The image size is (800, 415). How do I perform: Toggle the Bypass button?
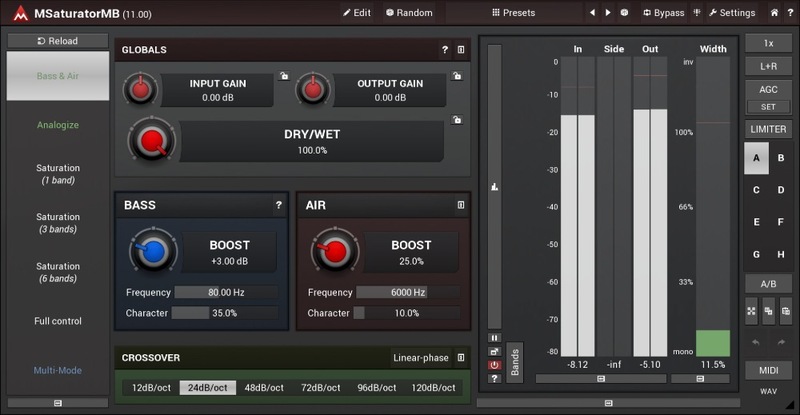pos(663,13)
